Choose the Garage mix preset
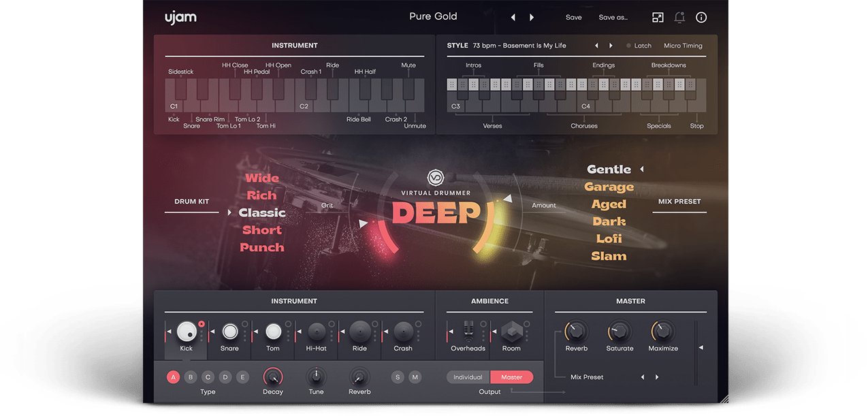Viewport: 868px width, 416px height. pos(609,187)
